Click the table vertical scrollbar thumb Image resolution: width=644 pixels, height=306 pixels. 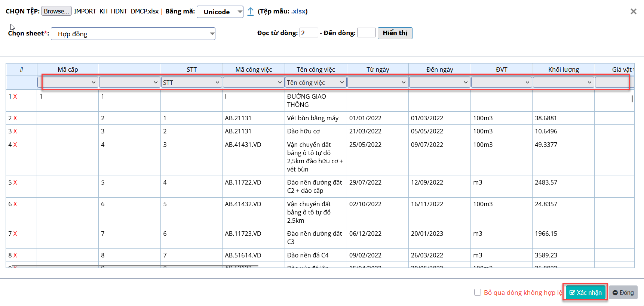coord(632,99)
